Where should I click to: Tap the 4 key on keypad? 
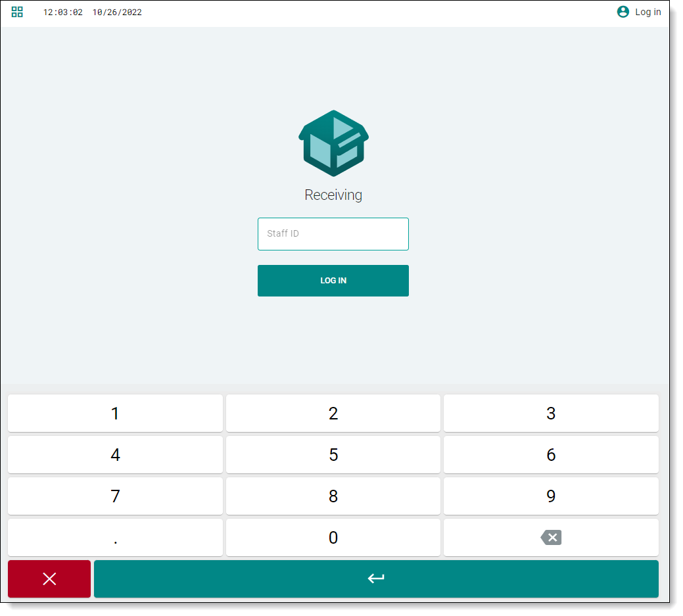click(x=115, y=455)
